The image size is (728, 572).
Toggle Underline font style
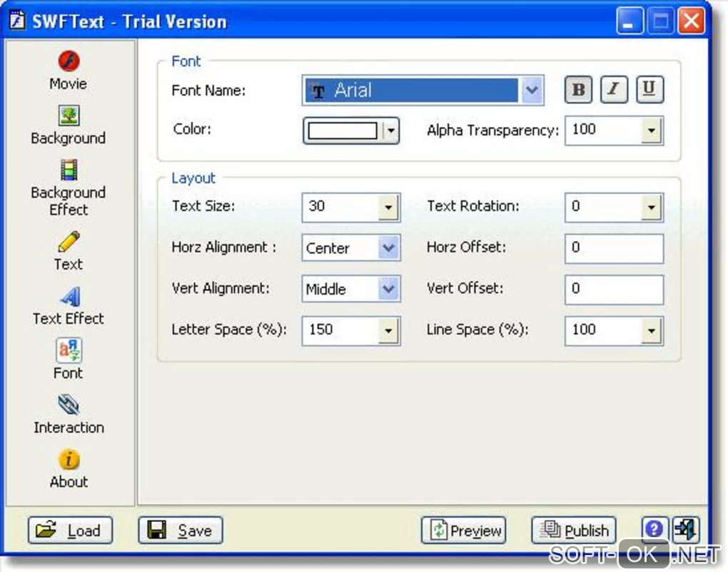pyautogui.click(x=649, y=90)
